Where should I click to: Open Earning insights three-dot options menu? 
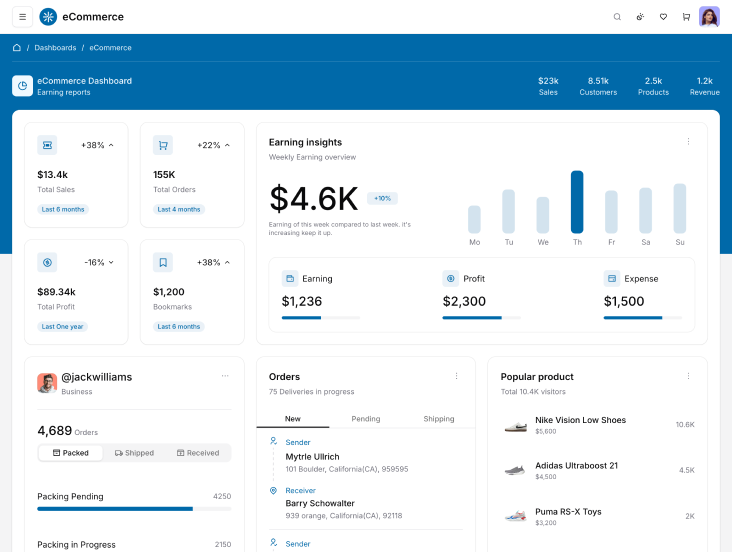click(x=688, y=142)
